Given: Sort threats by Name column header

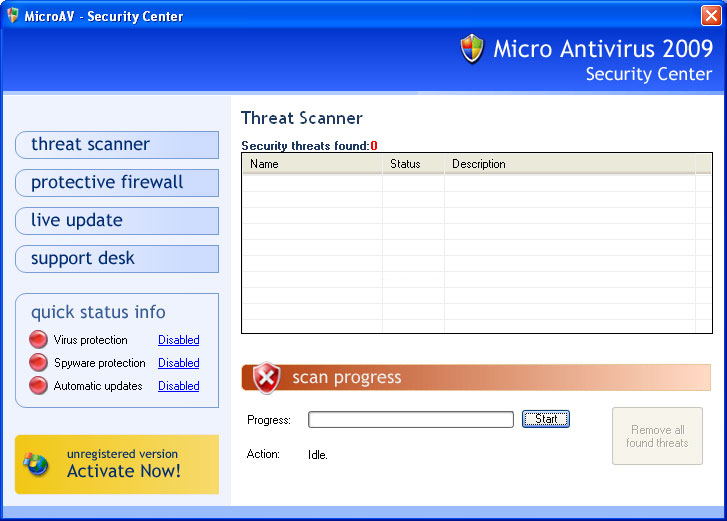Looking at the screenshot, I should pyautogui.click(x=312, y=164).
